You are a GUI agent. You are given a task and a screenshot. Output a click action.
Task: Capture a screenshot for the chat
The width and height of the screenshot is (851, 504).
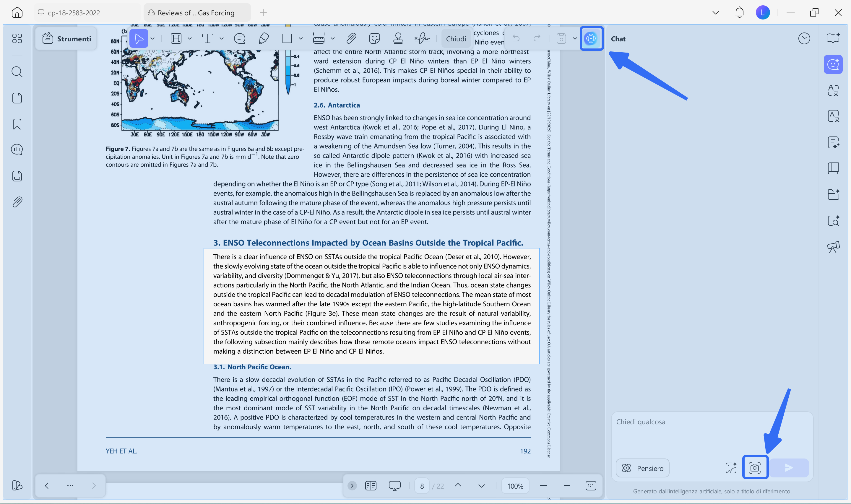point(755,468)
